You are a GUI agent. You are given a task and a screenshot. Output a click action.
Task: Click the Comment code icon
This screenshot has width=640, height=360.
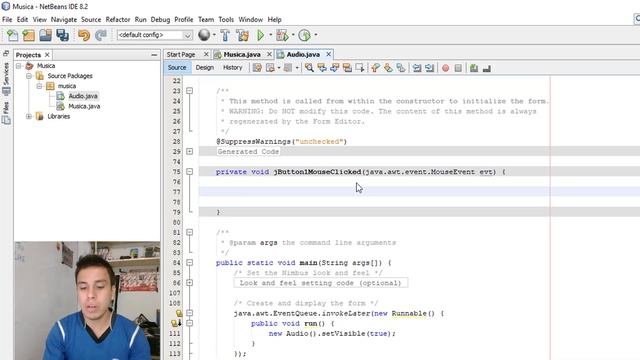point(474,68)
